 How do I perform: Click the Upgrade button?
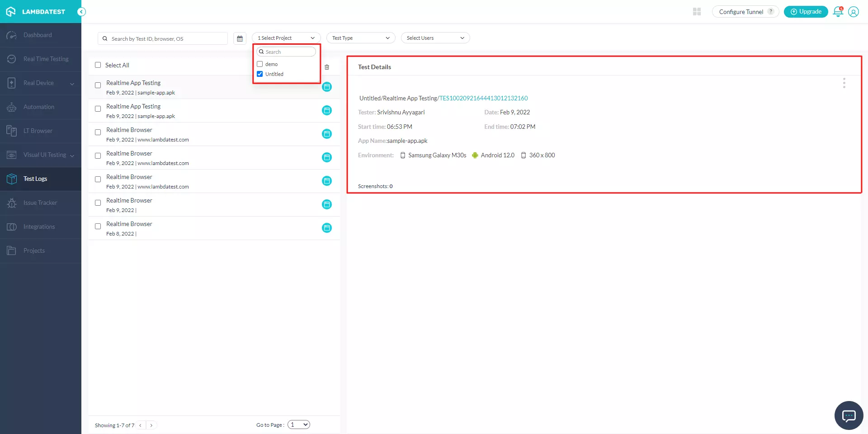(806, 12)
